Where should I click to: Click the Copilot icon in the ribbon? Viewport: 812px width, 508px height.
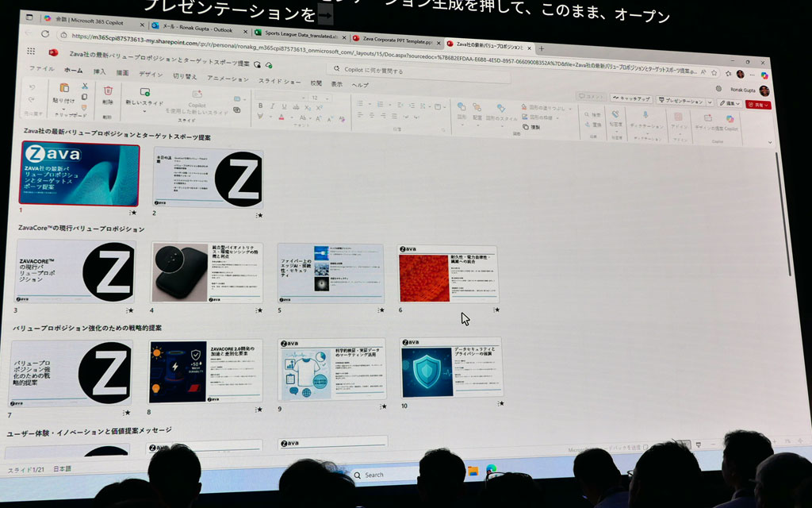point(730,119)
